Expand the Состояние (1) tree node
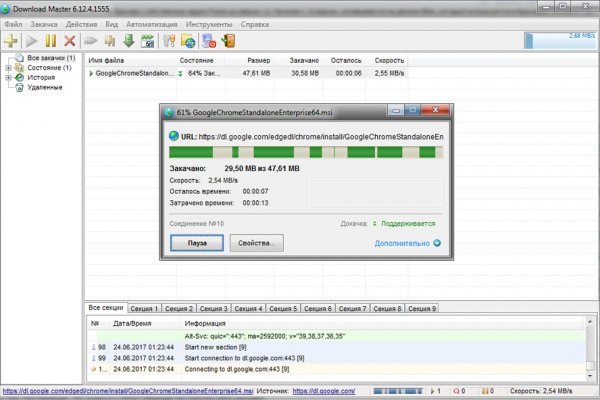 (x=8, y=68)
